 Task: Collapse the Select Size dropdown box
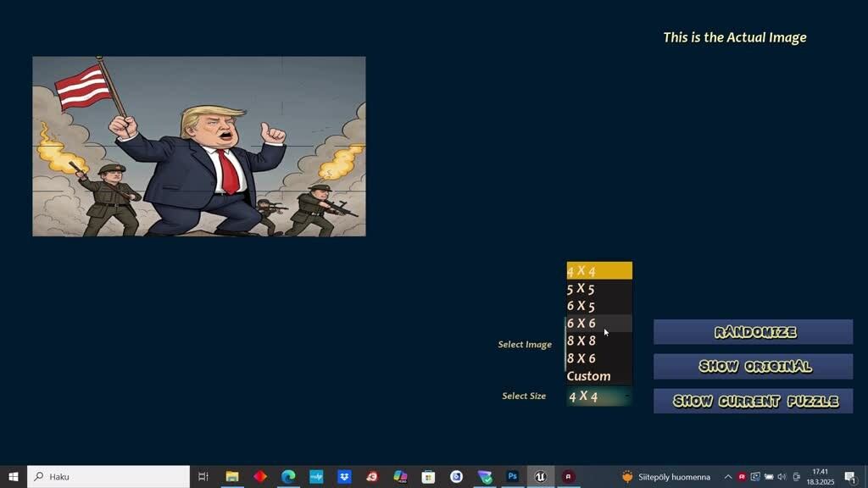(x=599, y=396)
